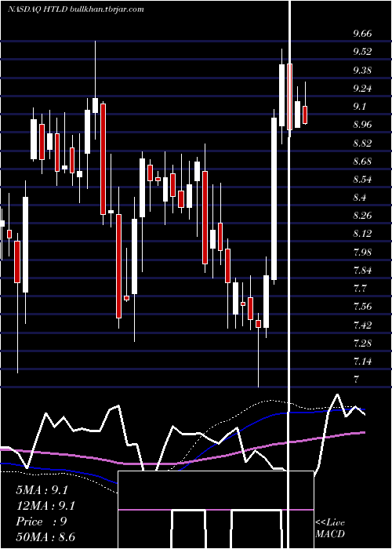Click the 9.52 price axis label
The image size is (392, 549).
point(362,52)
